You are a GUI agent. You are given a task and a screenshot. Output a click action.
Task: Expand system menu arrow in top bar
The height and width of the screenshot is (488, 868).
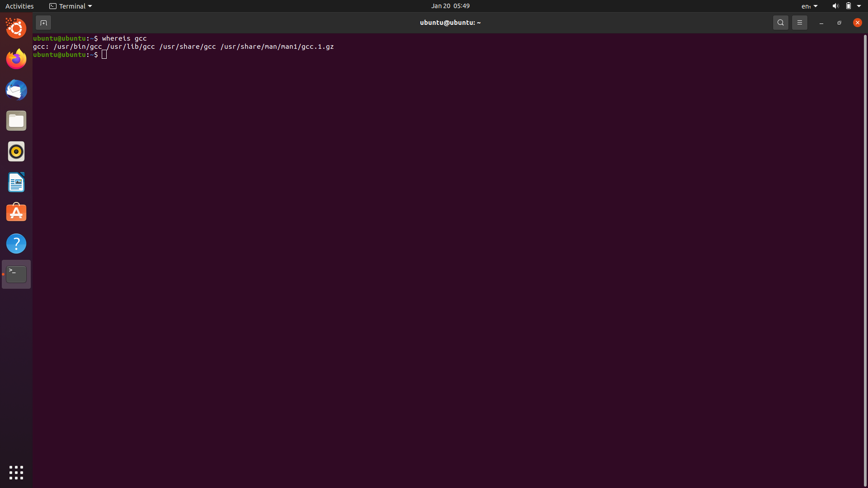tap(859, 6)
